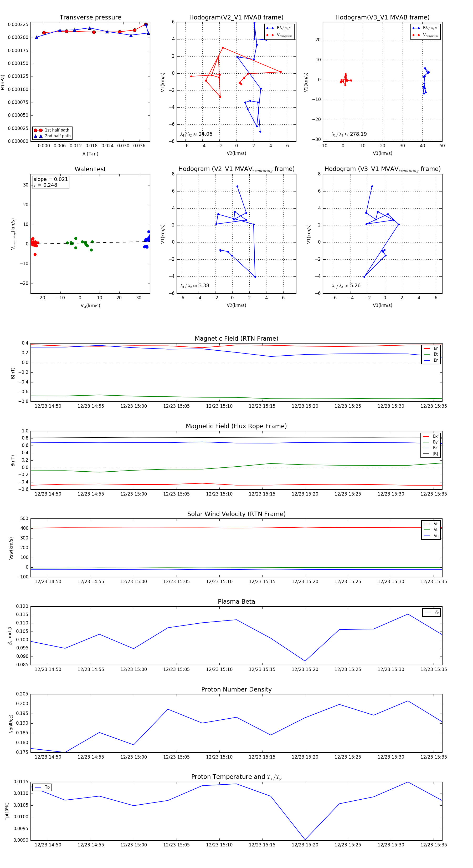This screenshot has width=473, height=868.
Task: Click the WalenTest 'V_remaining(km/s)' y-axis label
Action: point(13,234)
